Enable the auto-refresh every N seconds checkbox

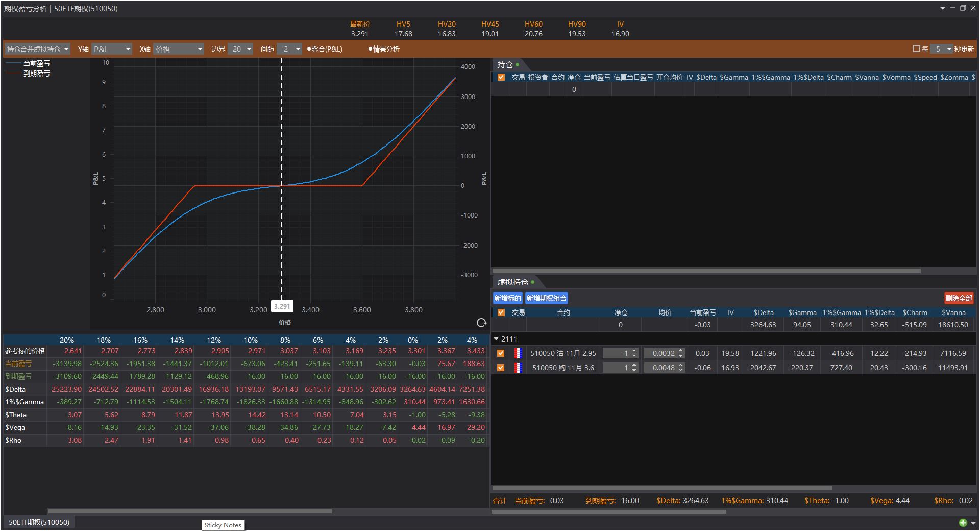click(916, 49)
